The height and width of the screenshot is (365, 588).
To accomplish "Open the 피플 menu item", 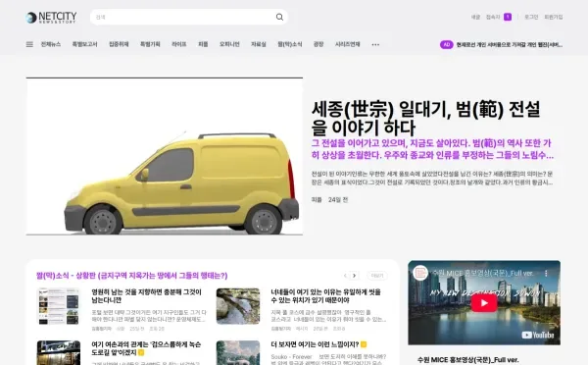I will 203,44.
